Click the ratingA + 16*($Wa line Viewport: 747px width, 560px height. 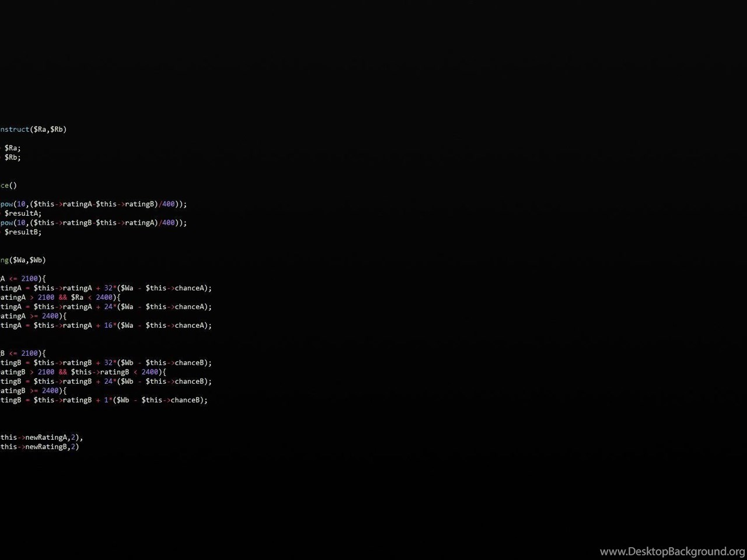pos(106,325)
